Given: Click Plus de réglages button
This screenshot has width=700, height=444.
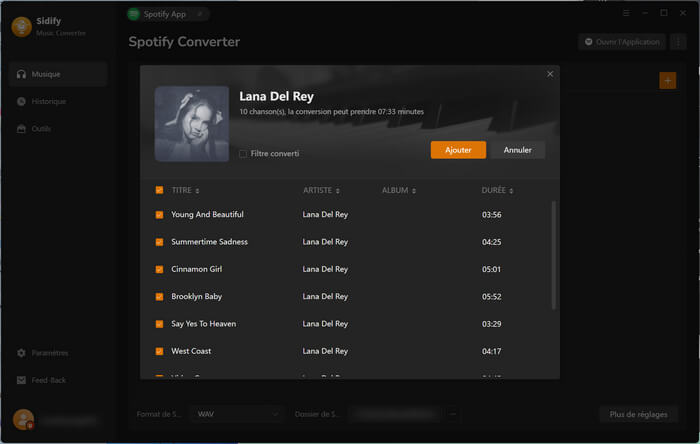Looking at the screenshot, I should pyautogui.click(x=638, y=414).
